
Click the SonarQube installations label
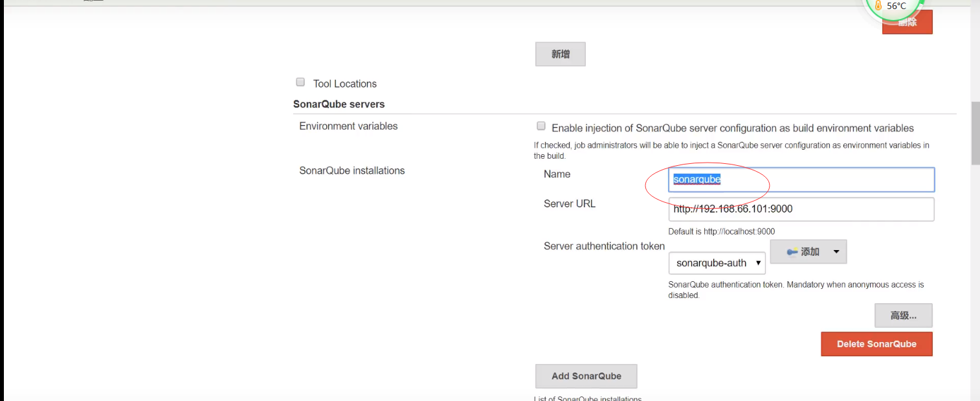click(x=352, y=170)
